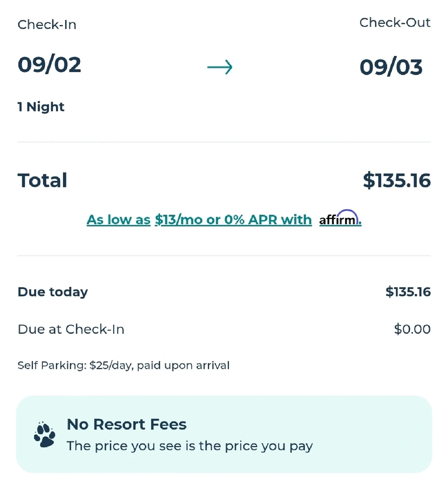Open the Affirm logo link

(340, 218)
